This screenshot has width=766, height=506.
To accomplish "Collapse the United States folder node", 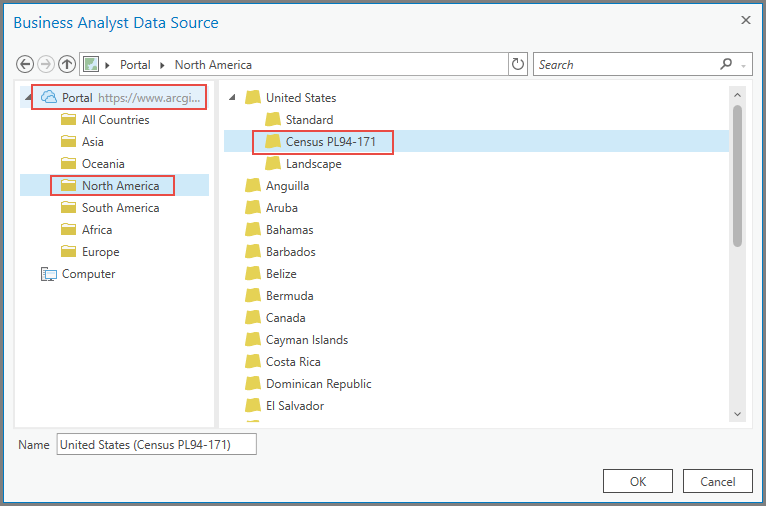I will [233, 98].
